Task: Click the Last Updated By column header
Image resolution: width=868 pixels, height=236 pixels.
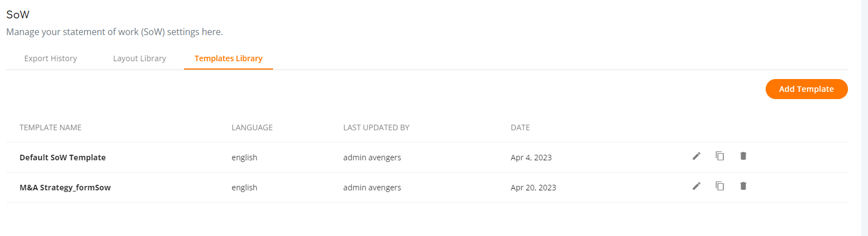Action: [x=376, y=127]
